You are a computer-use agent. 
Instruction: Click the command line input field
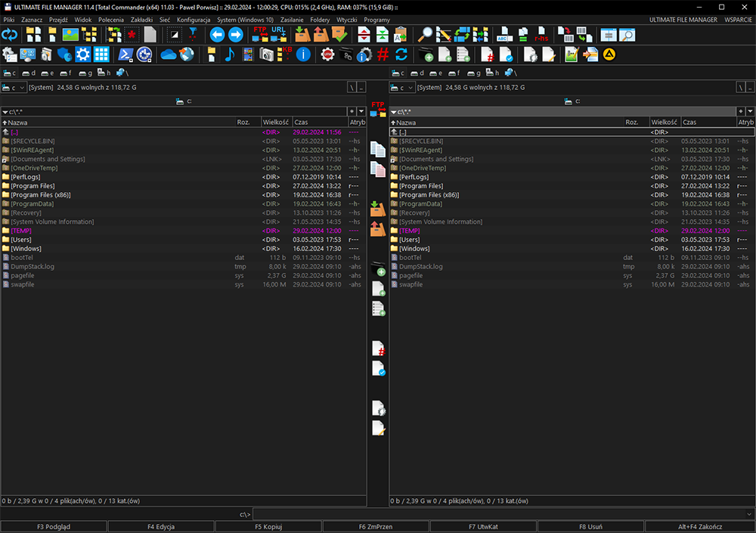point(499,514)
